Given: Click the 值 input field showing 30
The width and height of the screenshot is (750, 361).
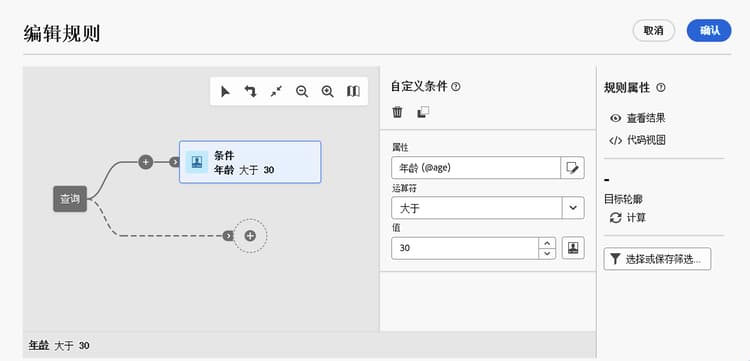Looking at the screenshot, I should pyautogui.click(x=465, y=248).
